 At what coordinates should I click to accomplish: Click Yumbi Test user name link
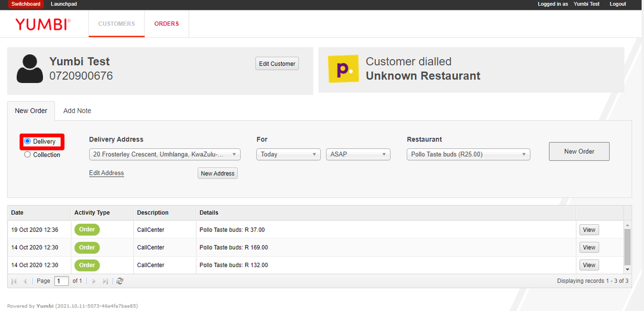(x=587, y=4)
